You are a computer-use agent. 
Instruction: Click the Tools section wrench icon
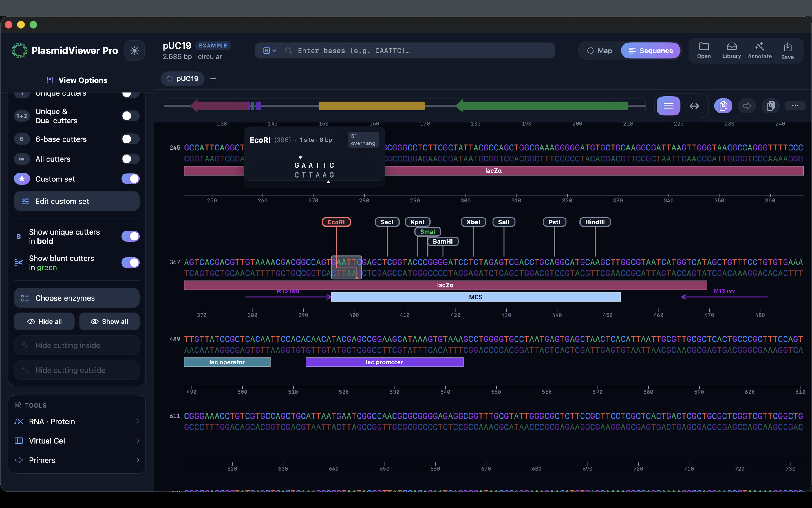pyautogui.click(x=18, y=406)
